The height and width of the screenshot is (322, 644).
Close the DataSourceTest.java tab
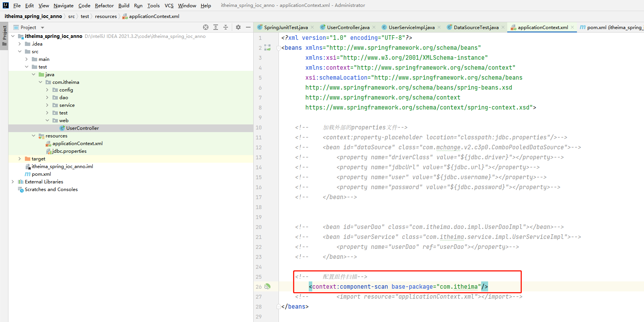point(503,27)
